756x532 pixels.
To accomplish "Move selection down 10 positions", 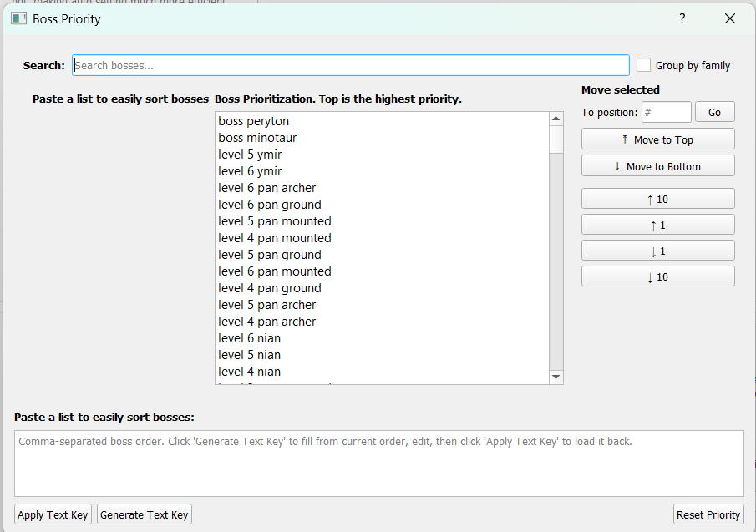I will pos(658,276).
